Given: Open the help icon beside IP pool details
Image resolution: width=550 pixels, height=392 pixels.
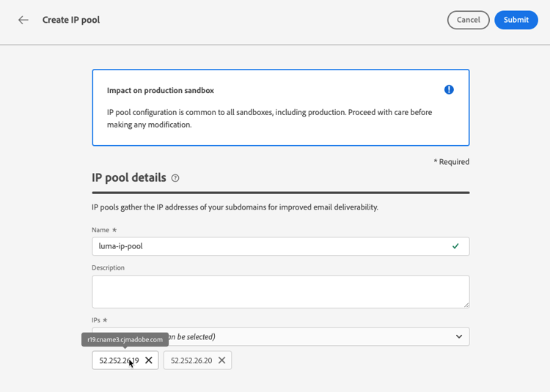Looking at the screenshot, I should pyautogui.click(x=175, y=178).
